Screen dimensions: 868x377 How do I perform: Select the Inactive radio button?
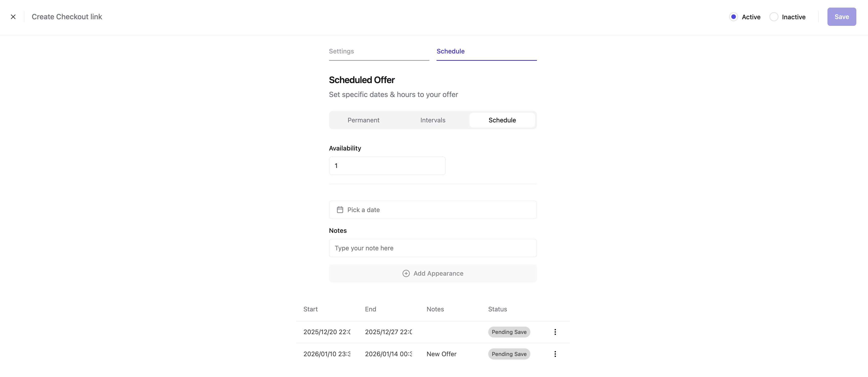774,17
